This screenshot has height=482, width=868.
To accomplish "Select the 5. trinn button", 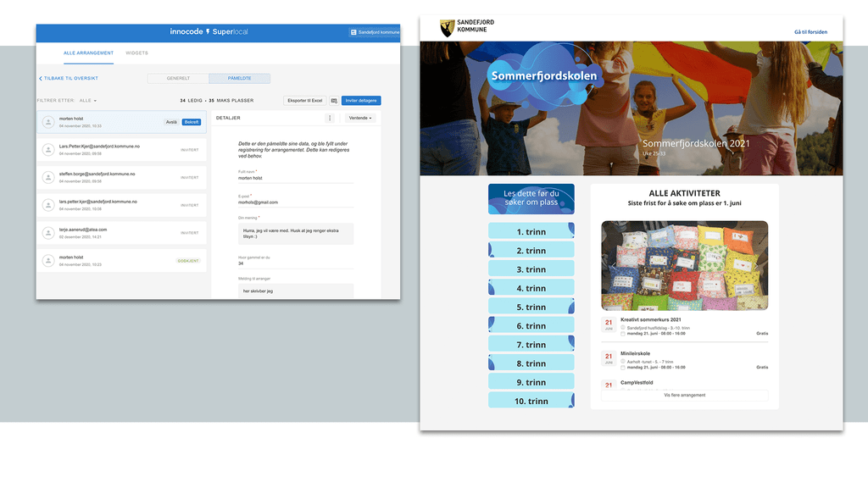I will [x=531, y=306].
